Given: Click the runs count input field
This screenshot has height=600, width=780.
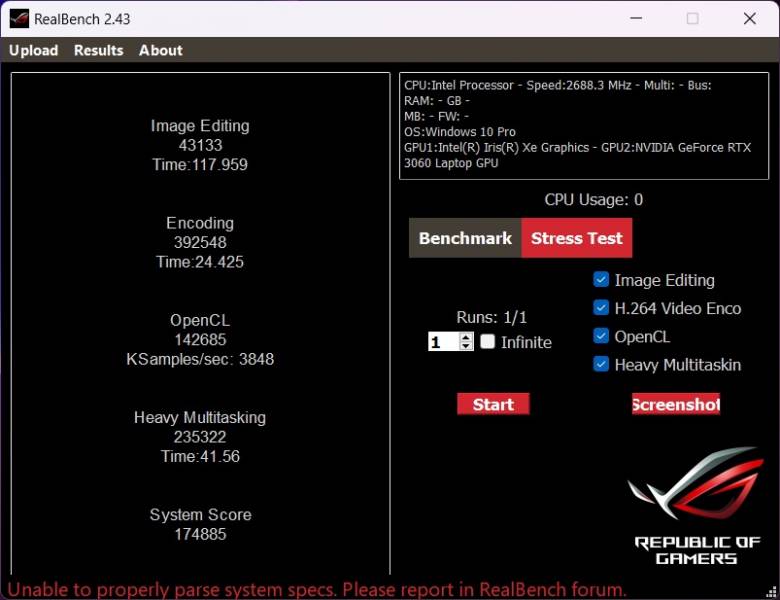Looking at the screenshot, I should tap(443, 342).
